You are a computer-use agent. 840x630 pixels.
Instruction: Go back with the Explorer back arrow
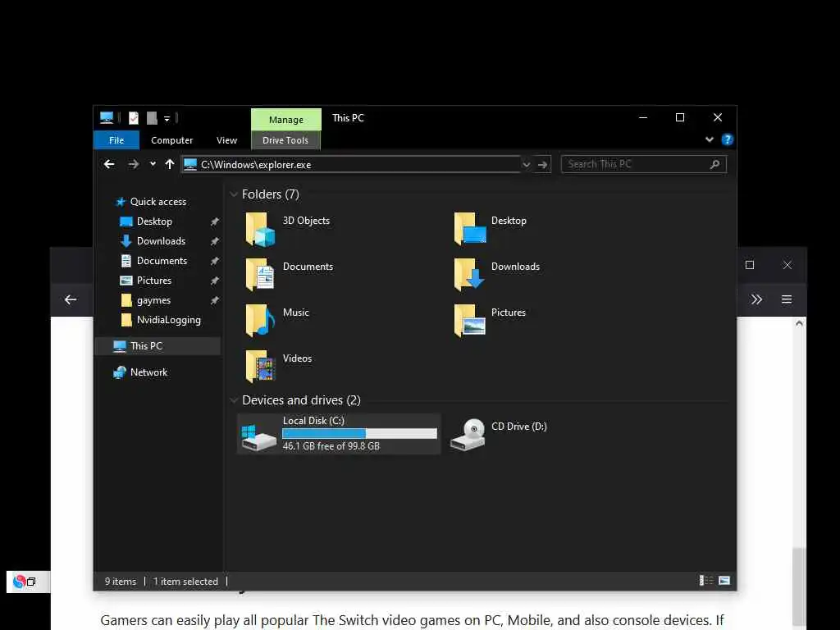coord(109,164)
